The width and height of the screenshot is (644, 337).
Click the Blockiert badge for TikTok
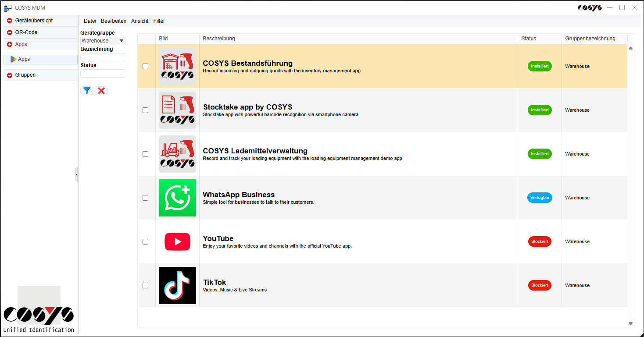pos(540,285)
